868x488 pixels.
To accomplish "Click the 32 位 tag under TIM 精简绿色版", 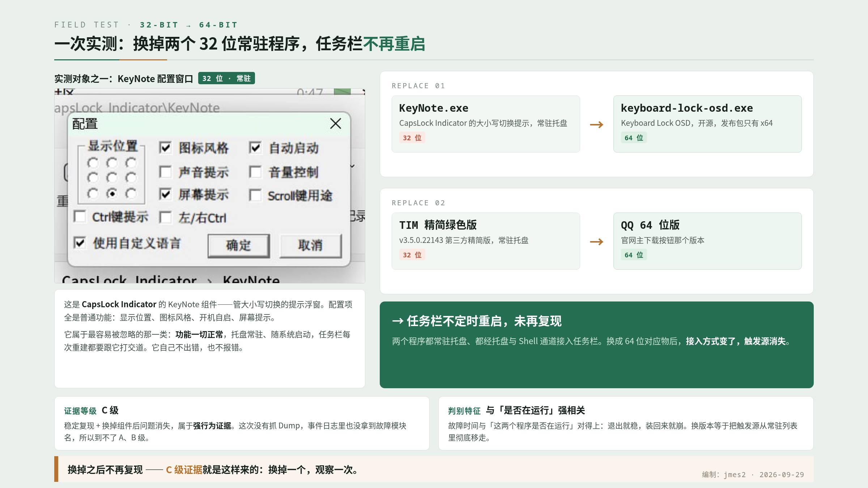I will pyautogui.click(x=412, y=255).
